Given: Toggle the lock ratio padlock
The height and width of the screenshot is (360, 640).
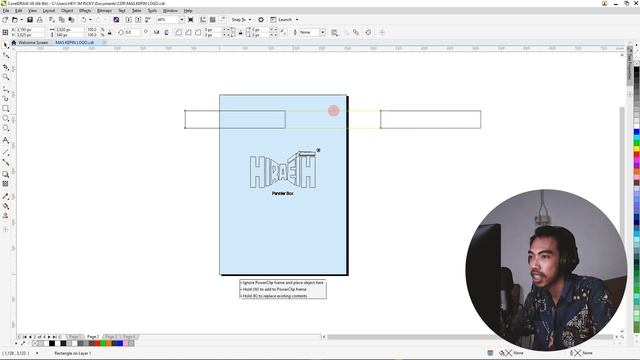Looking at the screenshot, I should pos(109,32).
